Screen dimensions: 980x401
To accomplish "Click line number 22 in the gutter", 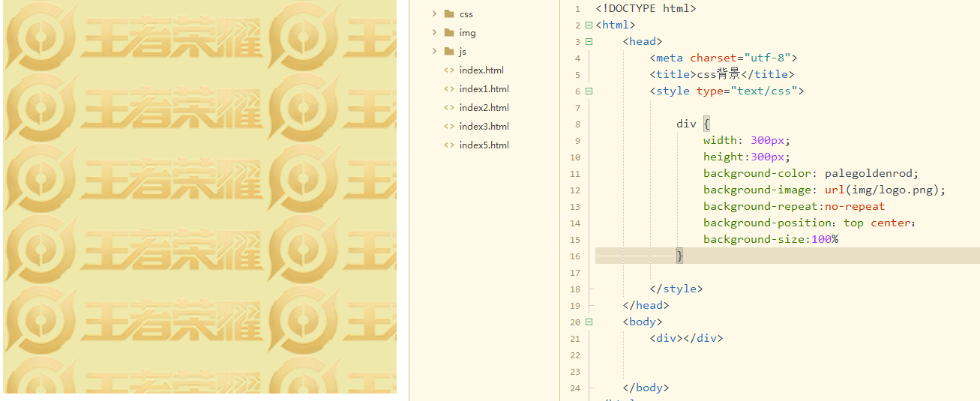I will [x=575, y=355].
